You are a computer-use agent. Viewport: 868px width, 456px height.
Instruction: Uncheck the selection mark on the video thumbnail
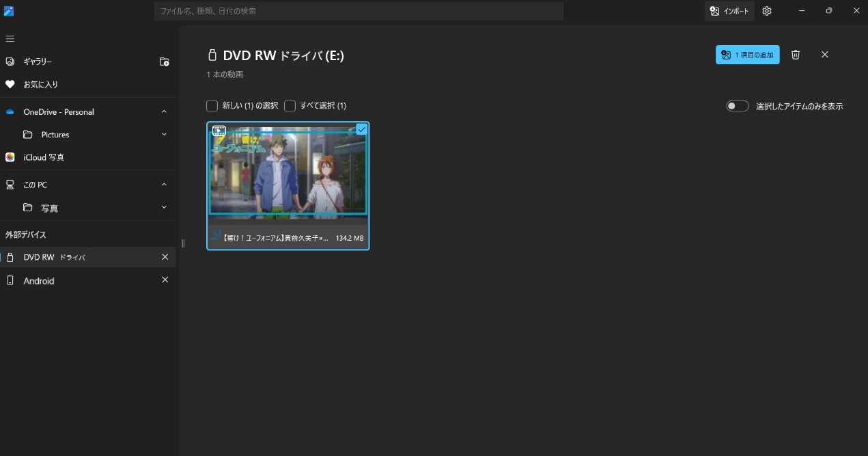tap(362, 129)
